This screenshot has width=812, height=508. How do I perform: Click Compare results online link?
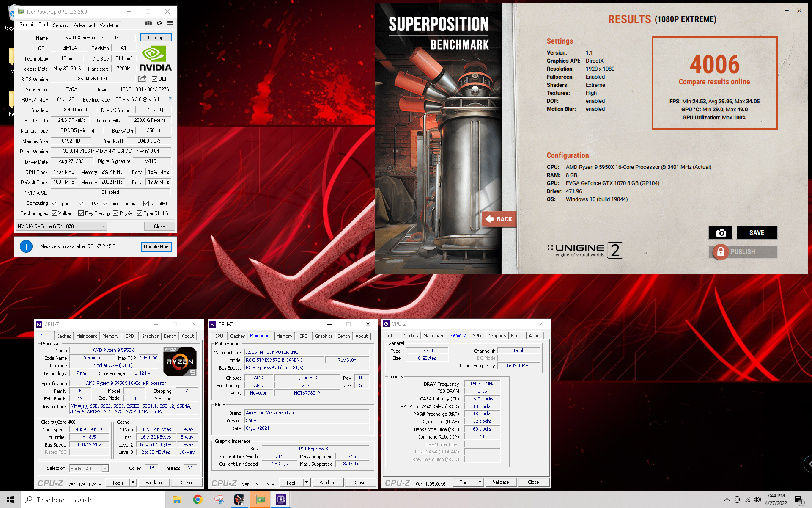(x=714, y=82)
